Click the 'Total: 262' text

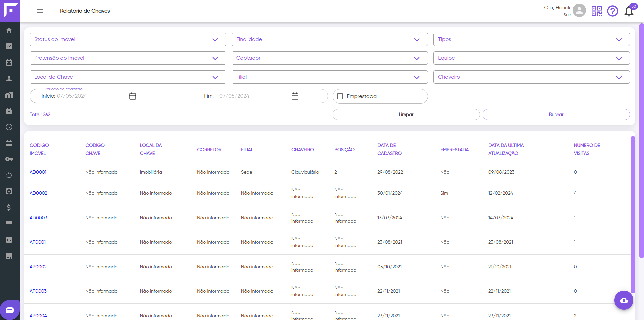[x=40, y=115]
